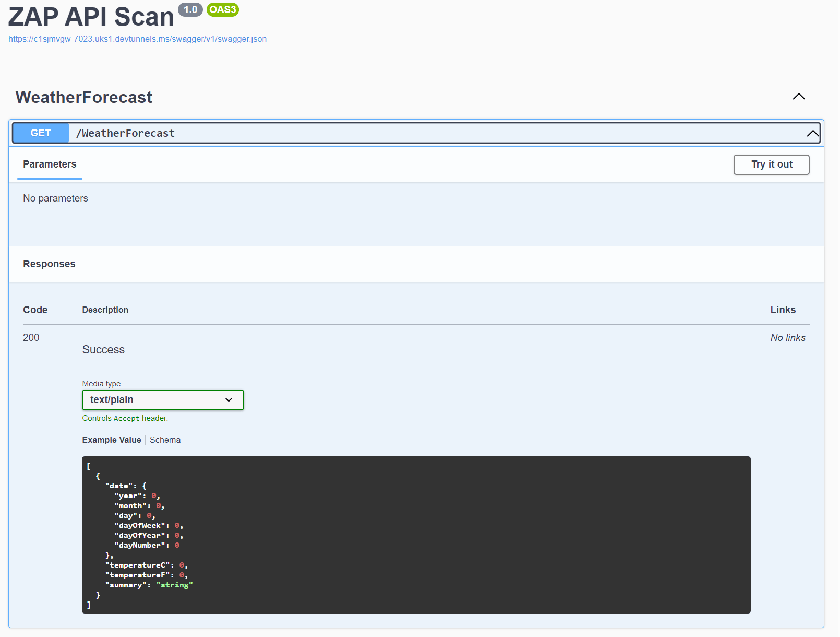Click the No parameters text

[55, 198]
